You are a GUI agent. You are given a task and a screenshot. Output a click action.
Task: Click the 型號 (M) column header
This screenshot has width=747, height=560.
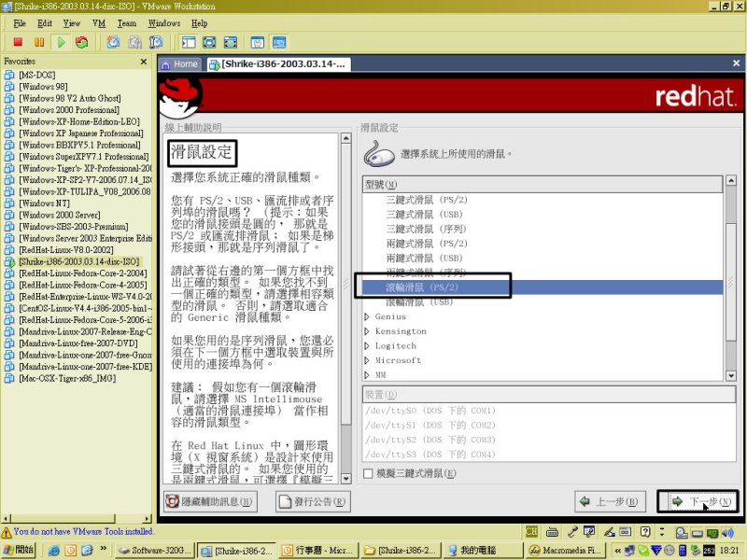coord(543,184)
